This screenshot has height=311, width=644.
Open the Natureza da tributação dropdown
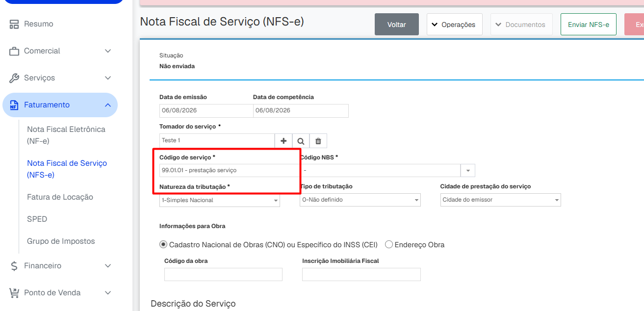[x=220, y=200]
